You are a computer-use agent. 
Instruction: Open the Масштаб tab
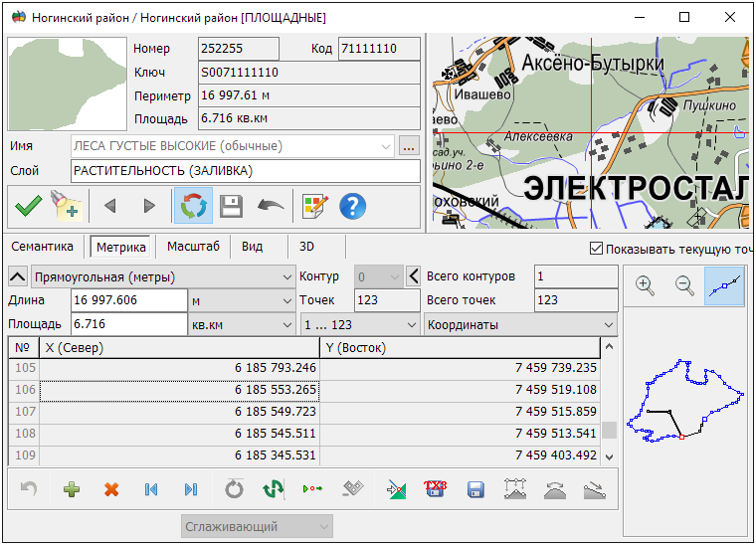tap(193, 247)
